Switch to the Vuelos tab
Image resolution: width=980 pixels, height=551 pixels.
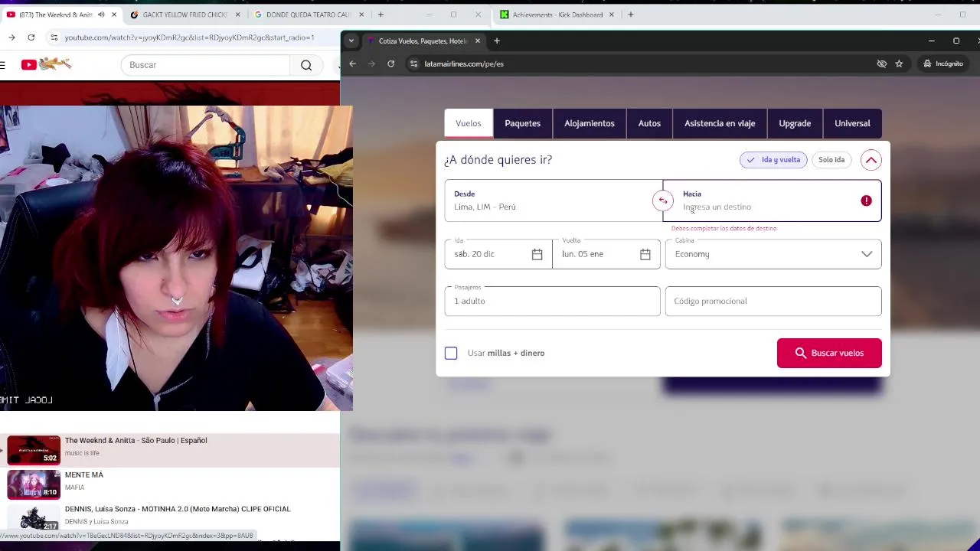tap(469, 123)
